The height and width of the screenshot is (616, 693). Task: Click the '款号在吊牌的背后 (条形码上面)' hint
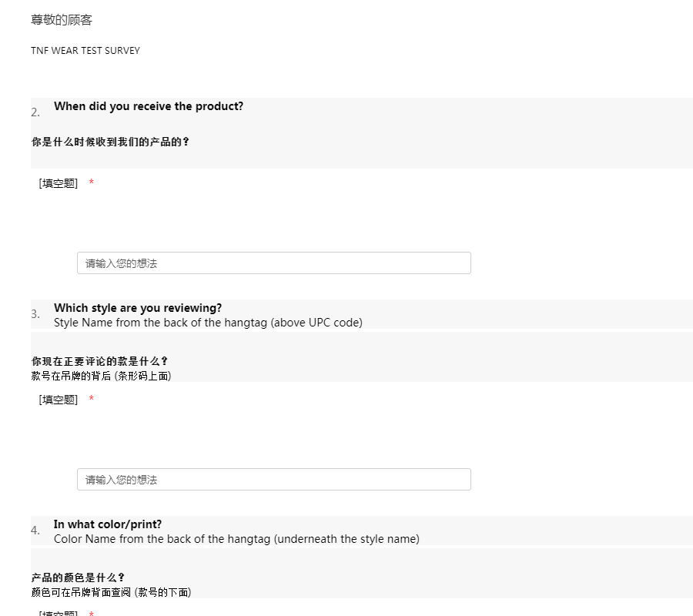click(101, 376)
